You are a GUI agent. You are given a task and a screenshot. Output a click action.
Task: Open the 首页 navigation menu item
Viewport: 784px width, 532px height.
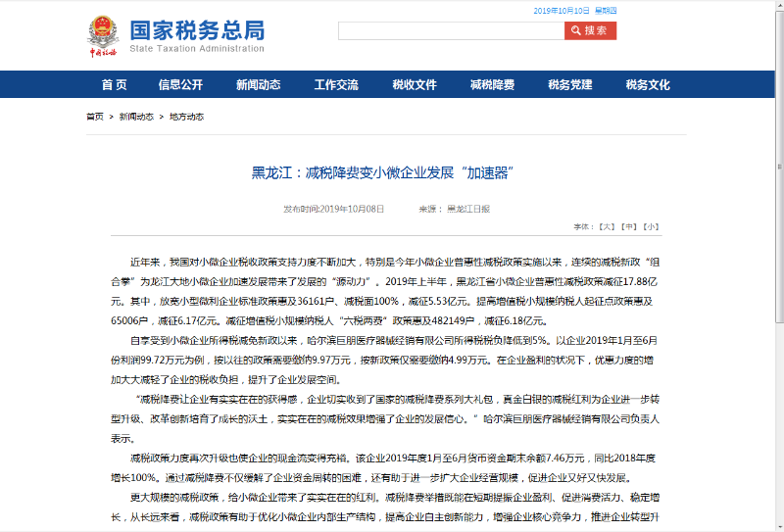pos(114,85)
